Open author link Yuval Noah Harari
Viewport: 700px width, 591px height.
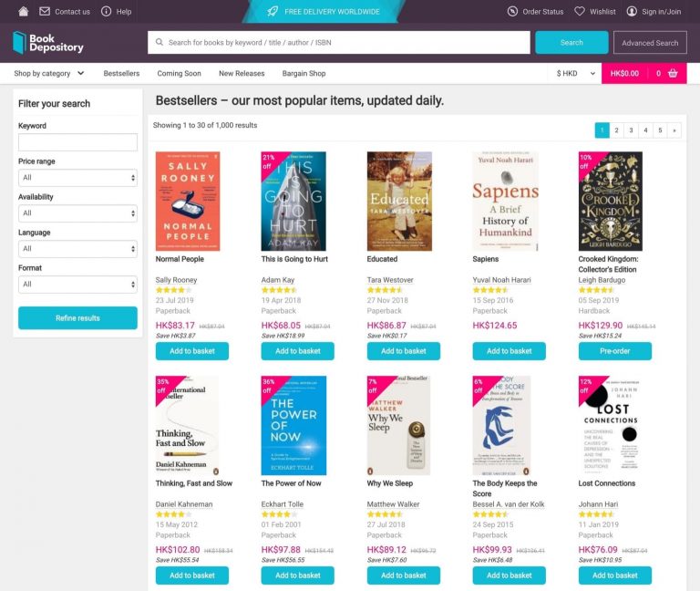coord(502,280)
